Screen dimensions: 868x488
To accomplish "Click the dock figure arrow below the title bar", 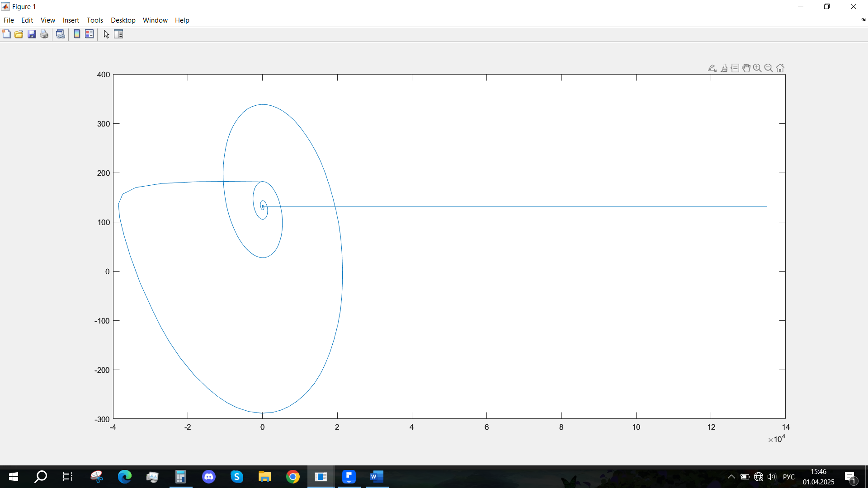I will point(863,20).
